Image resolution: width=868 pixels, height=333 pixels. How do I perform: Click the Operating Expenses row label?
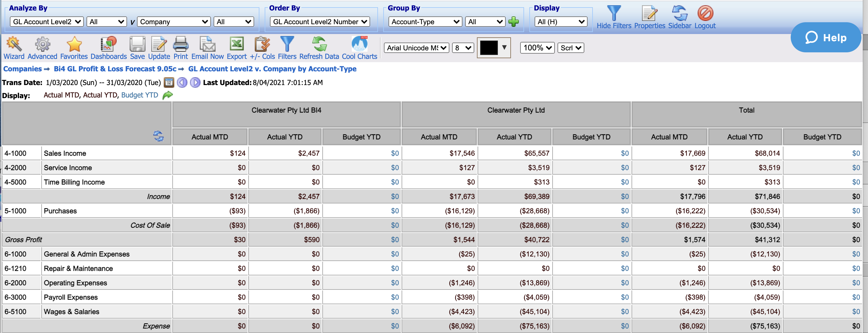coord(75,283)
